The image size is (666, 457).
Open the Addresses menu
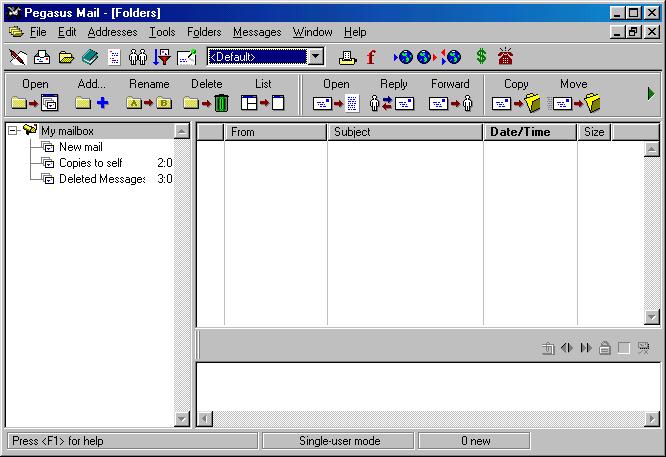pyautogui.click(x=112, y=32)
